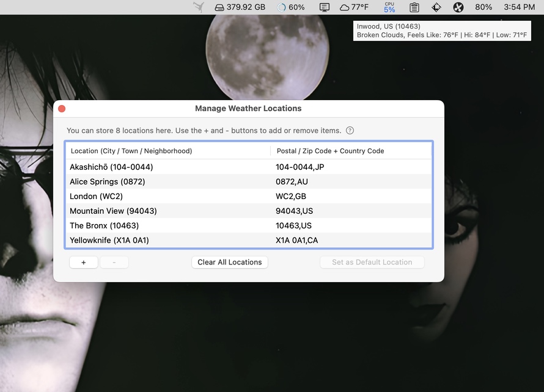Open the 77°F weather menu item
This screenshot has width=544, height=392.
[354, 7]
